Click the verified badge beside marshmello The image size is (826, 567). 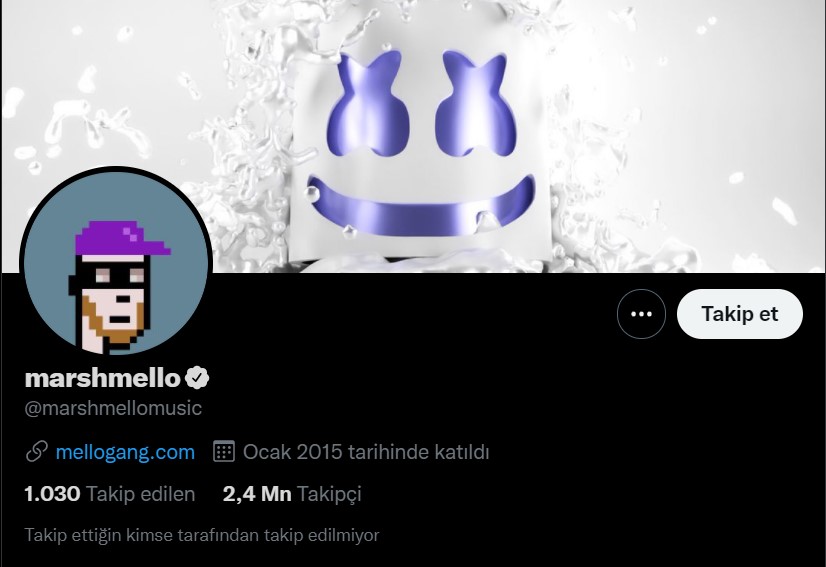click(196, 378)
